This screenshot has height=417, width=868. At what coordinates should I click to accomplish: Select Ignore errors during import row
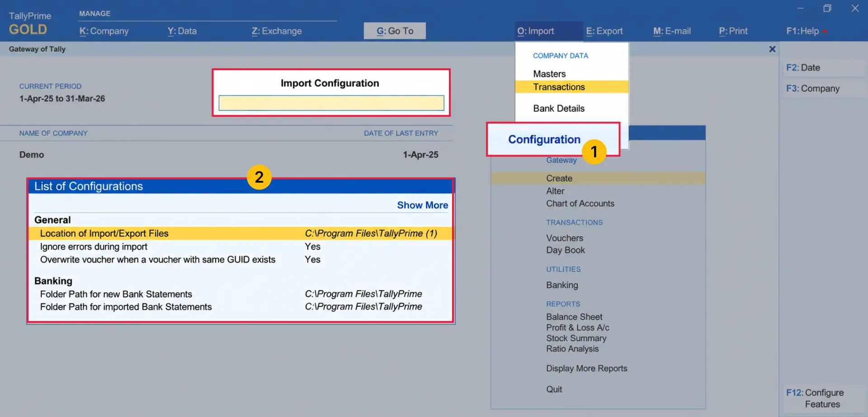[240, 246]
